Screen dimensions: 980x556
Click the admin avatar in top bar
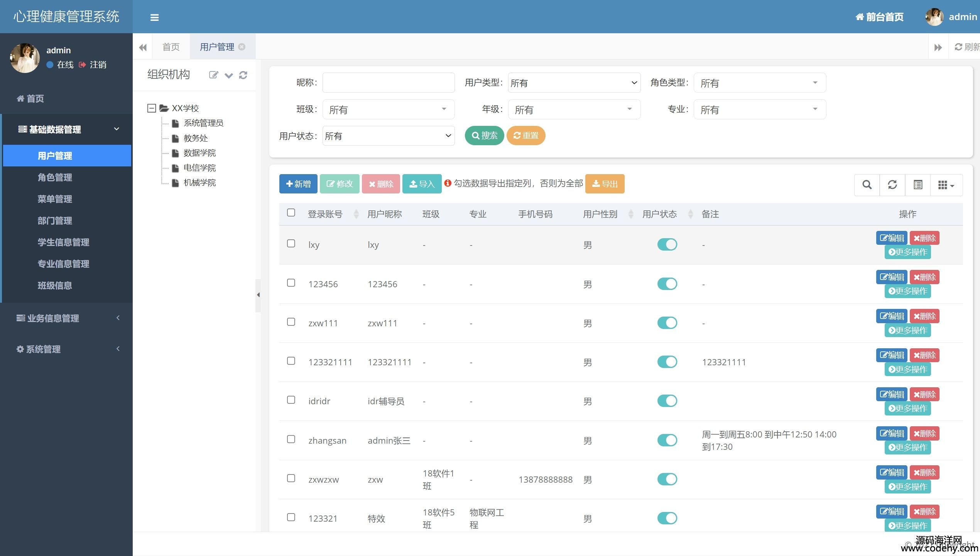(934, 17)
